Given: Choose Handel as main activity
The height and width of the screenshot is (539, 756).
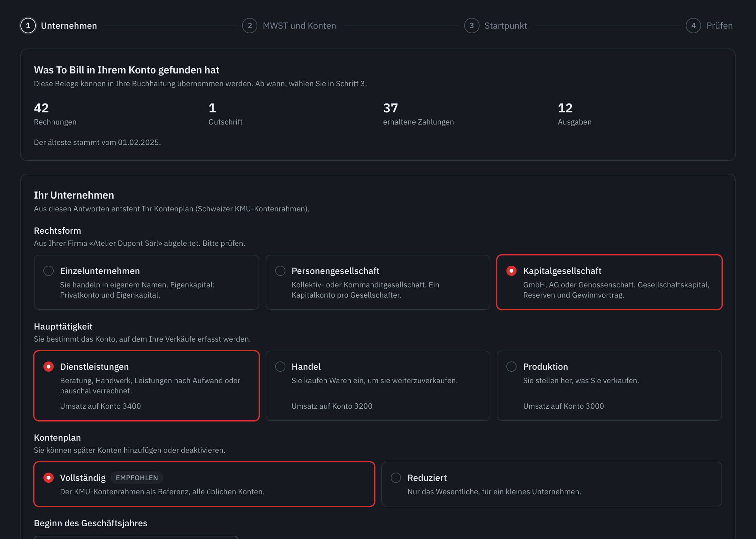Looking at the screenshot, I should pyautogui.click(x=378, y=386).
